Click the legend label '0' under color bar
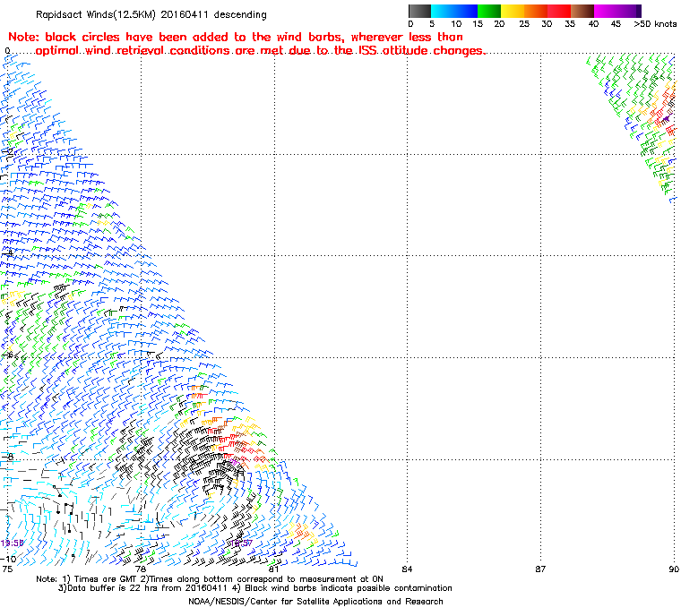The image size is (681, 616). [411, 24]
